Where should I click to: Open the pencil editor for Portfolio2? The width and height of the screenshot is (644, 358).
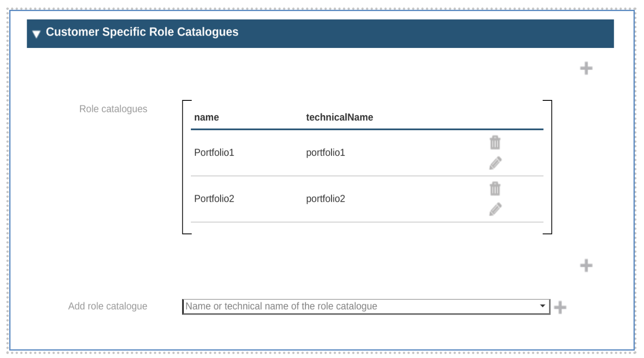495,209
